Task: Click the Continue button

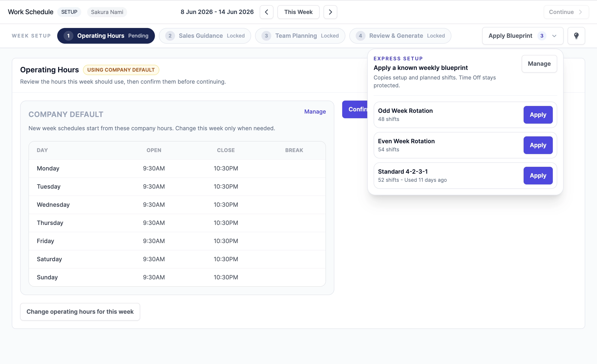Action: pyautogui.click(x=566, y=12)
